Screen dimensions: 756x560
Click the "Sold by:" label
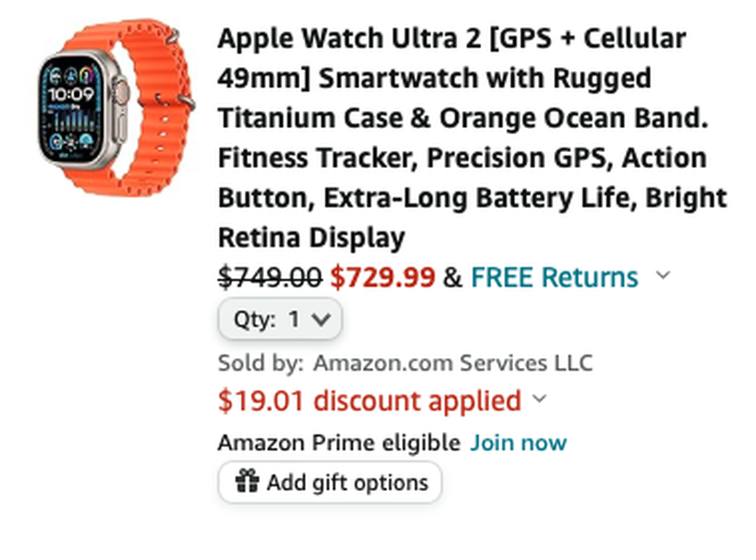pyautogui.click(x=261, y=364)
